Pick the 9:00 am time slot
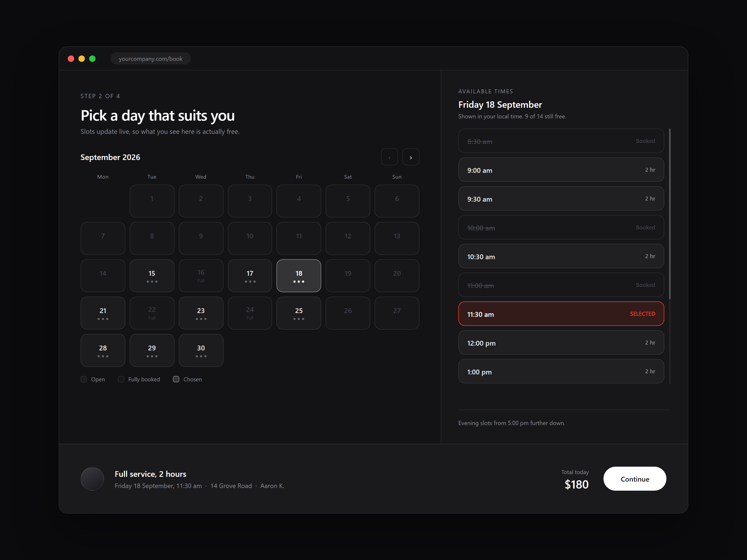The height and width of the screenshot is (560, 747). click(561, 170)
